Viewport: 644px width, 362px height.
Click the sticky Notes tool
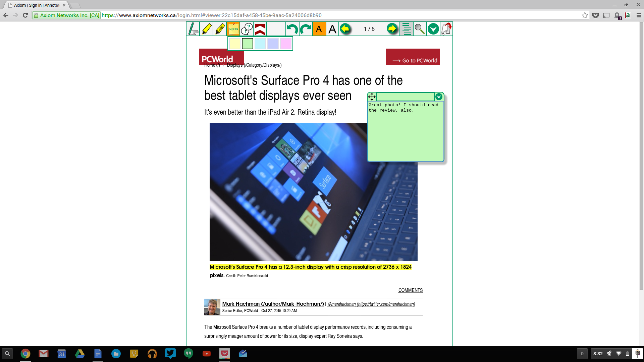tap(233, 29)
